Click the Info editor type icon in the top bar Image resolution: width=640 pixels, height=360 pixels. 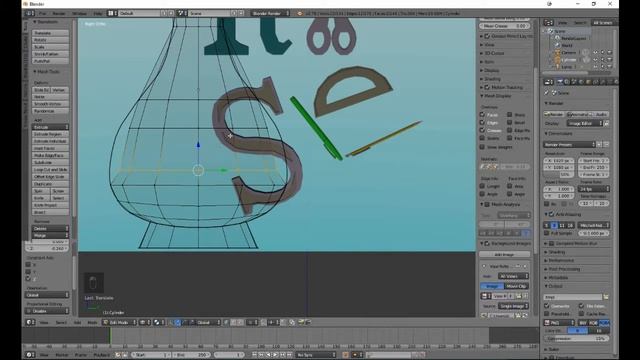click(30, 13)
